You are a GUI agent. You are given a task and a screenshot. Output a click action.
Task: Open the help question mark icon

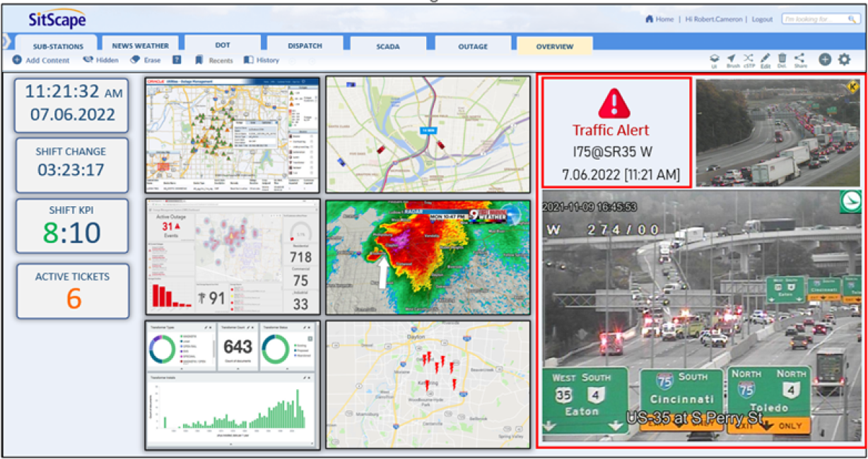pos(177,61)
